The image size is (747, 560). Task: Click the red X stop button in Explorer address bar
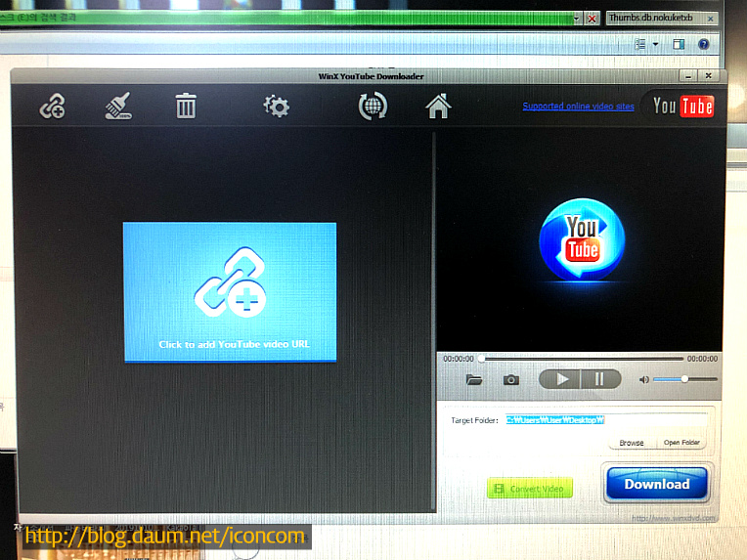(592, 19)
